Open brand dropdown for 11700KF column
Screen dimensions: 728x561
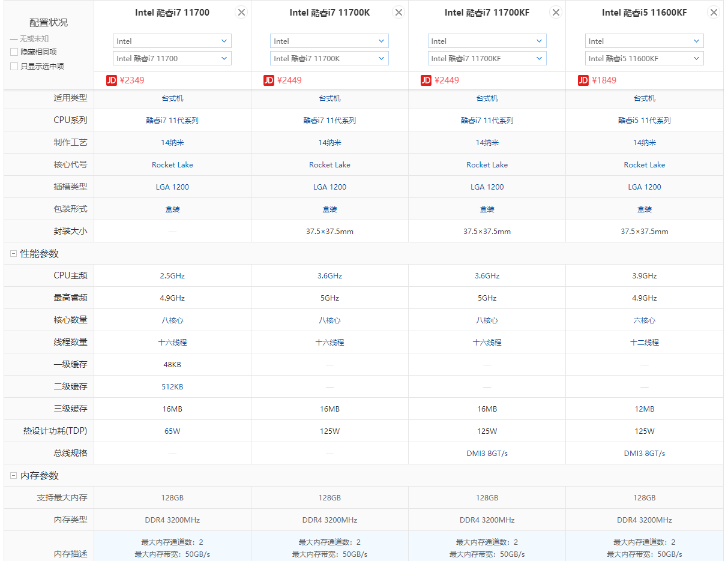(x=487, y=41)
